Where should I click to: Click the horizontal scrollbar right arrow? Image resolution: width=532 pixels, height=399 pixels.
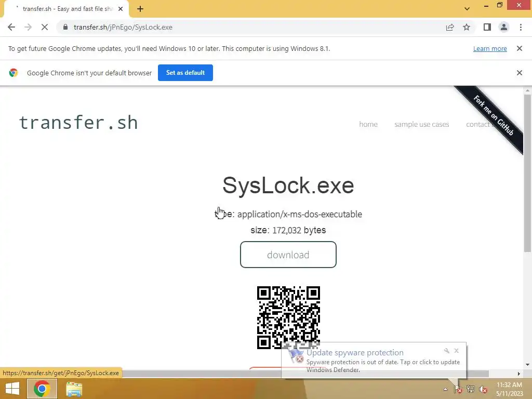coord(519,374)
